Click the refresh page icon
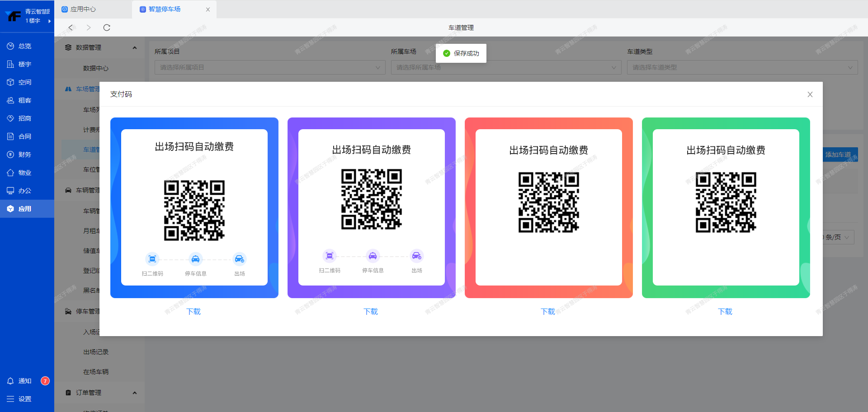This screenshot has width=868, height=412. coord(107,28)
